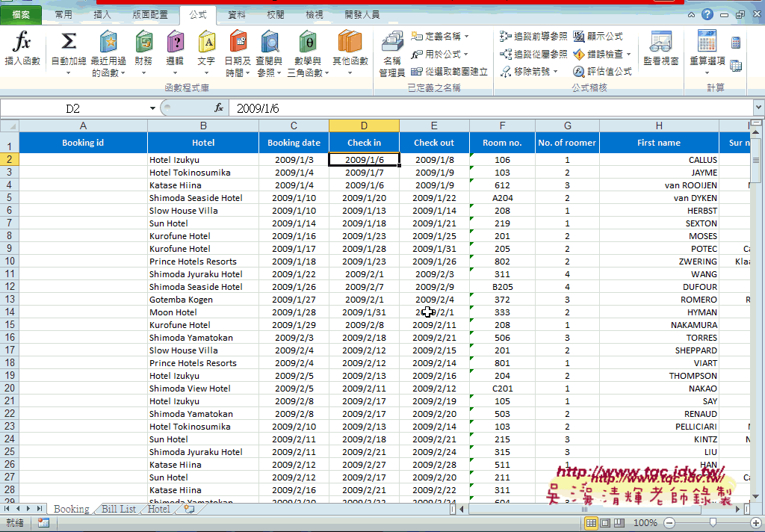
Task: Click the zoom slider handle
Action: (713, 523)
